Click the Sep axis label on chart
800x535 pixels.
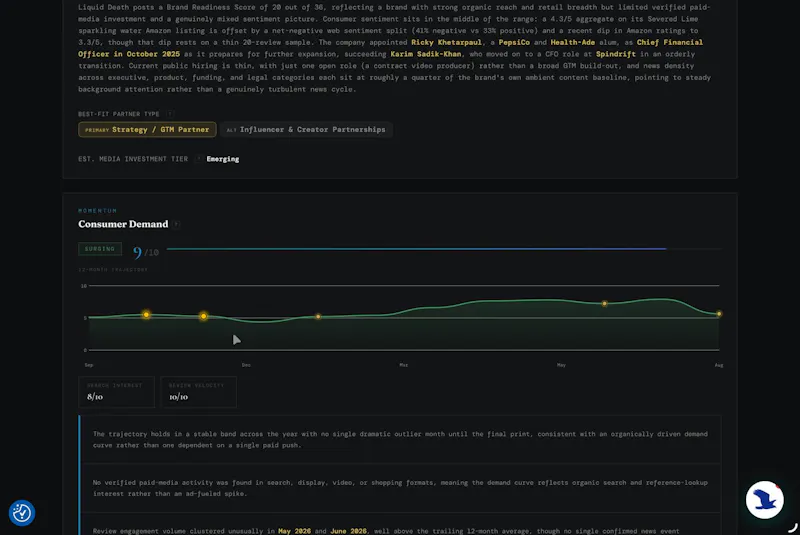tap(89, 365)
